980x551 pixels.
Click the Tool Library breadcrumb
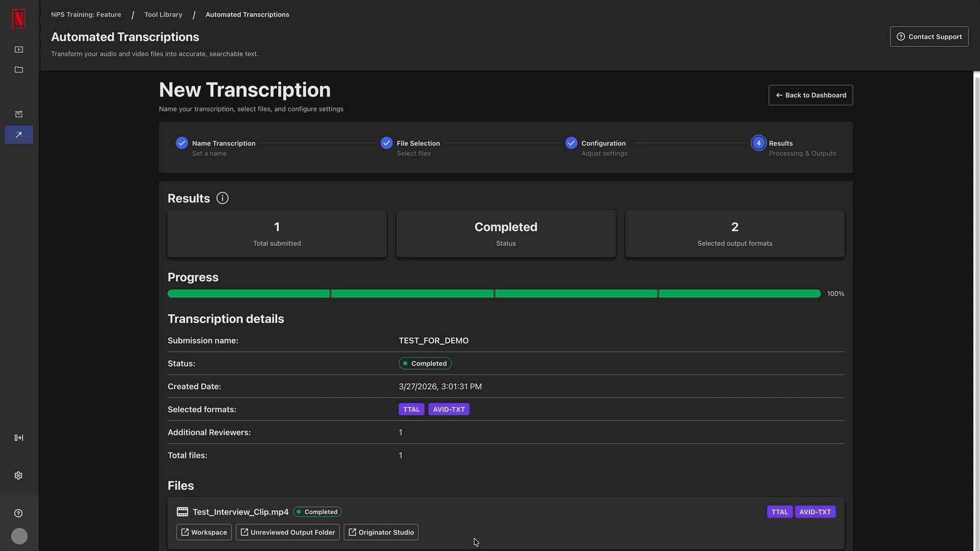tap(163, 14)
